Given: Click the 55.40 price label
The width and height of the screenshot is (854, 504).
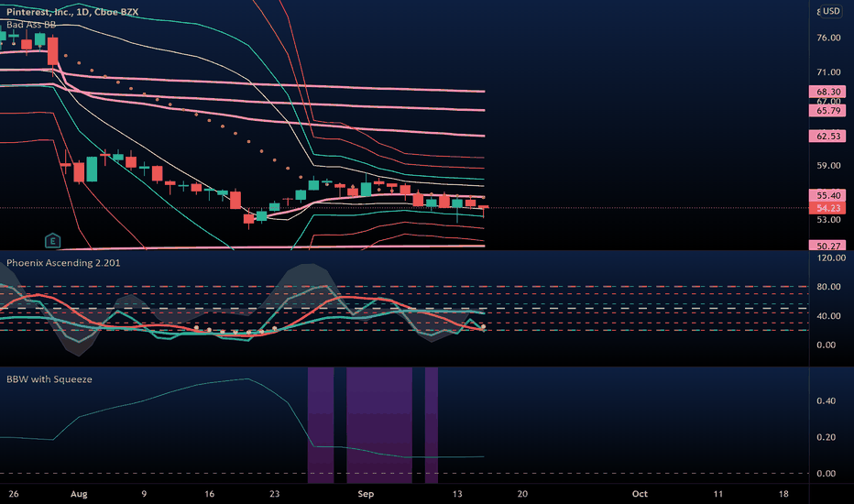Looking at the screenshot, I should (x=827, y=195).
